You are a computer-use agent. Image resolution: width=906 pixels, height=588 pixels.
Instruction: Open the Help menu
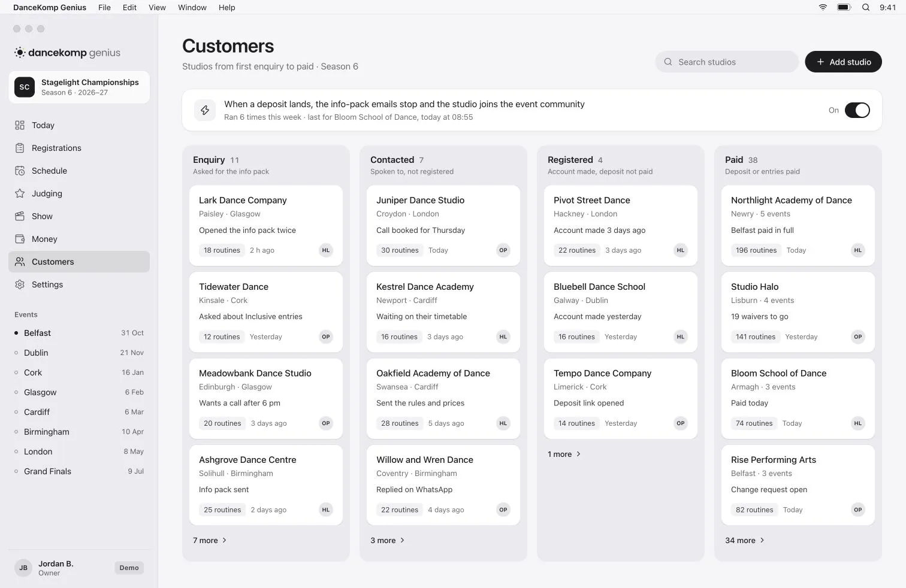click(226, 7)
